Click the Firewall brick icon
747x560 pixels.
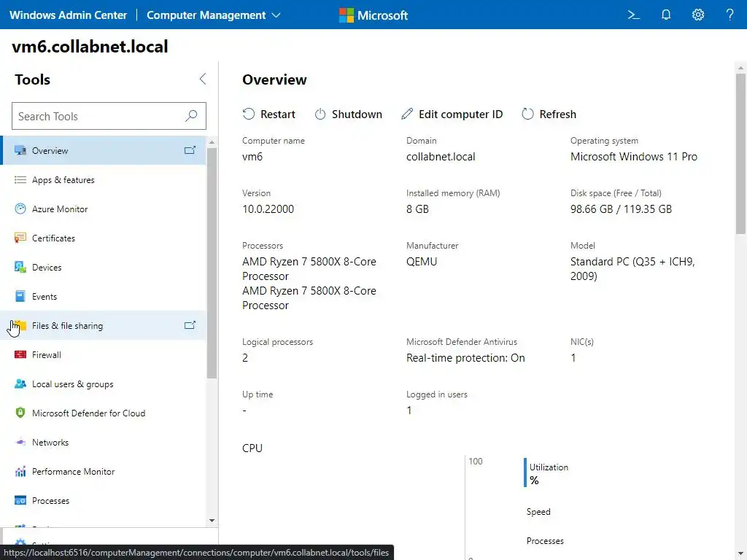click(x=20, y=354)
